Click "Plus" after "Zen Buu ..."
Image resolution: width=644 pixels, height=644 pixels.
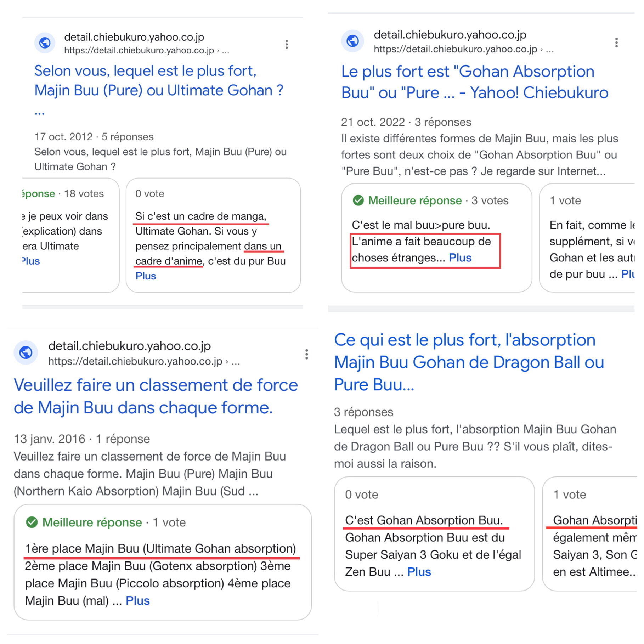point(419,572)
